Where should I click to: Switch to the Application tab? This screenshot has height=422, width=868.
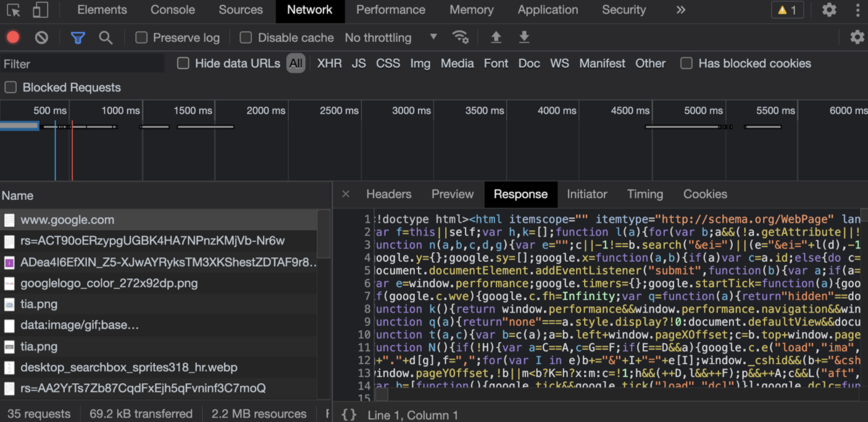[548, 10]
